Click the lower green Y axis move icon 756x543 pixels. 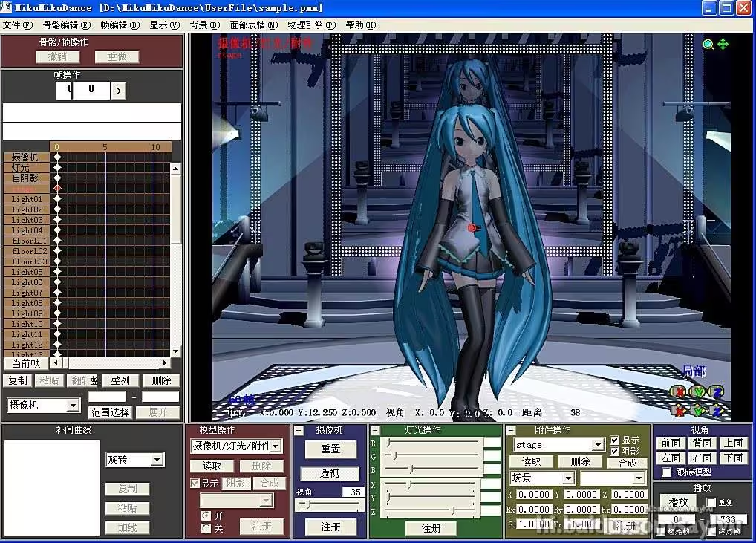pos(697,410)
